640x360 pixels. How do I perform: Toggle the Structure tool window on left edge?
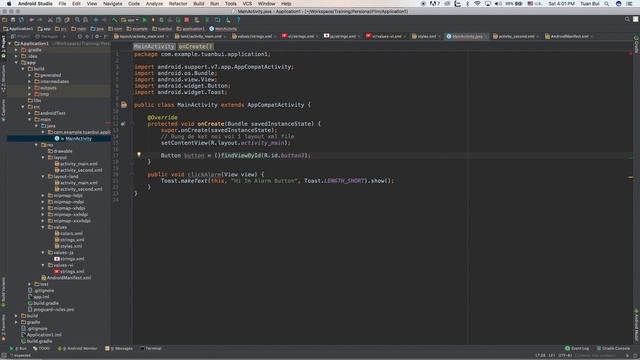(x=3, y=78)
